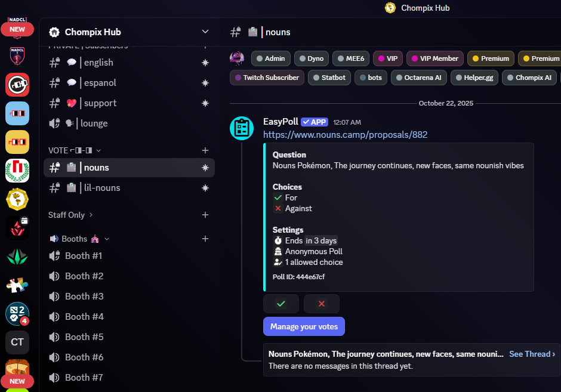561x392 pixels.
Task: Click the Admin role tag
Action: click(271, 58)
